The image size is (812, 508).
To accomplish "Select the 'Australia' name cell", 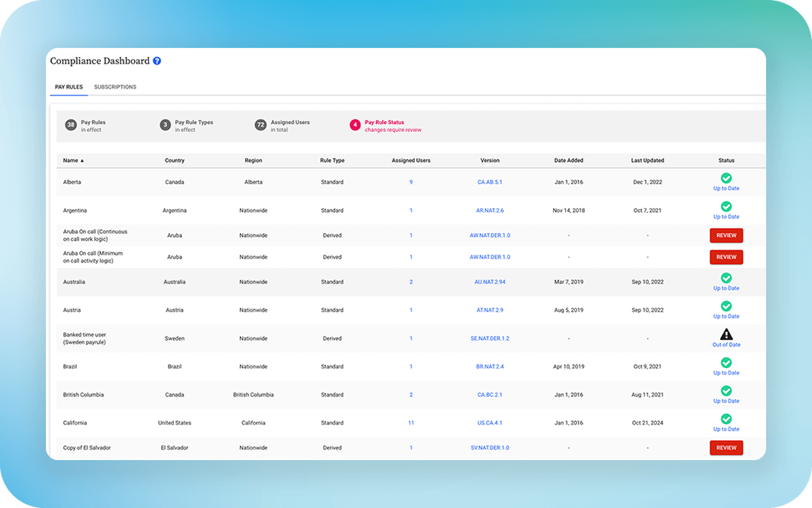I will [74, 282].
